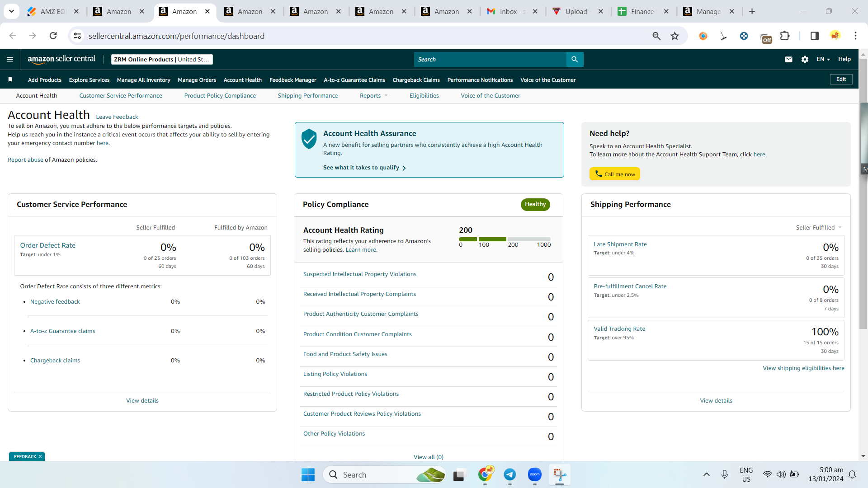The height and width of the screenshot is (488, 868).
Task: Open A-to-z Guarantee Claims in the favorites bar
Action: click(x=354, y=80)
